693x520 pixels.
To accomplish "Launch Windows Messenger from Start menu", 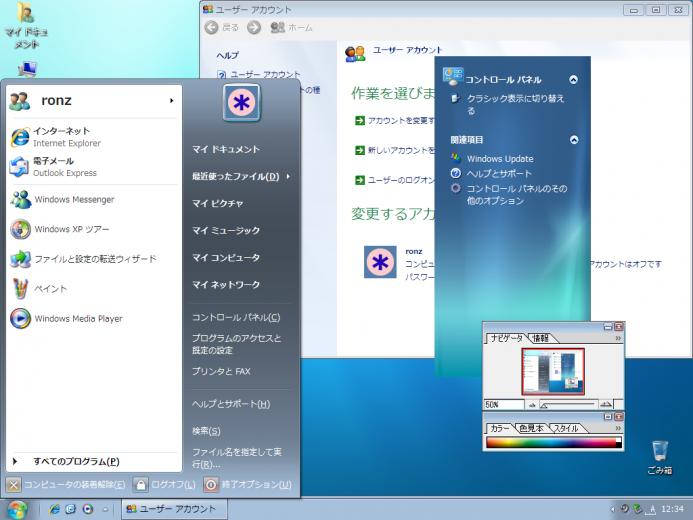I will pyautogui.click(x=93, y=200).
